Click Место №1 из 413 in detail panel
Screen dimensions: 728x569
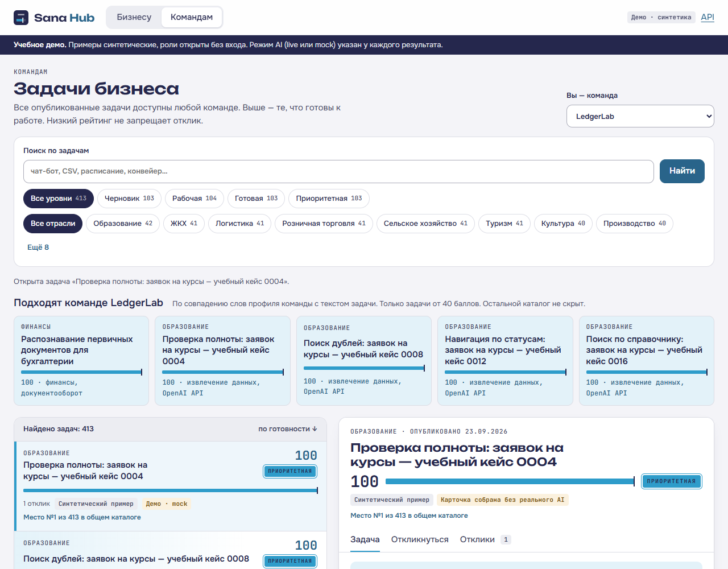tap(409, 516)
